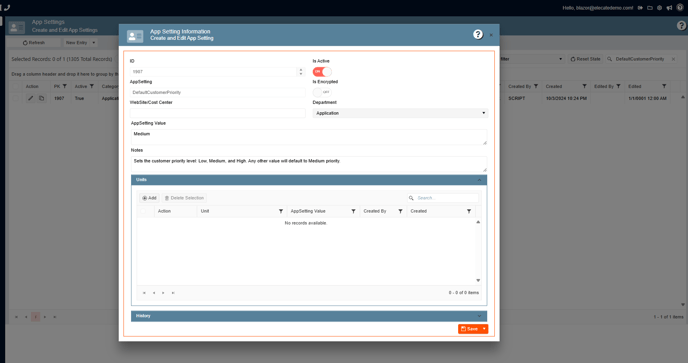Click the WebSite/Cost Center input field
The width and height of the screenshot is (688, 363).
(218, 113)
